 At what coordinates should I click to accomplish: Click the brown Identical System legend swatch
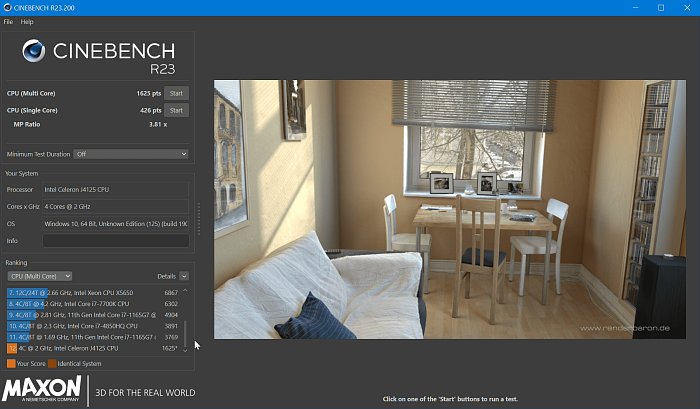point(52,363)
